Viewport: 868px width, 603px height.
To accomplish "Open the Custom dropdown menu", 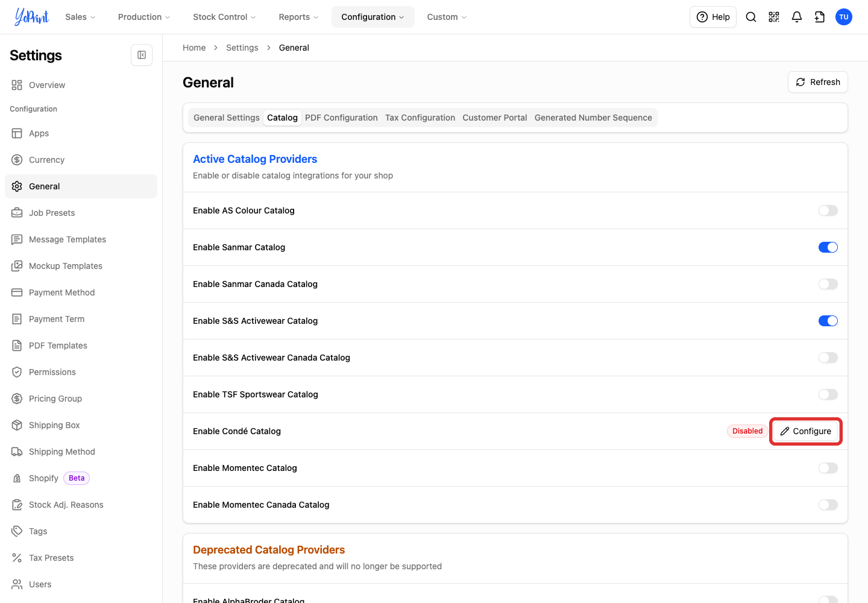I will click(x=447, y=17).
